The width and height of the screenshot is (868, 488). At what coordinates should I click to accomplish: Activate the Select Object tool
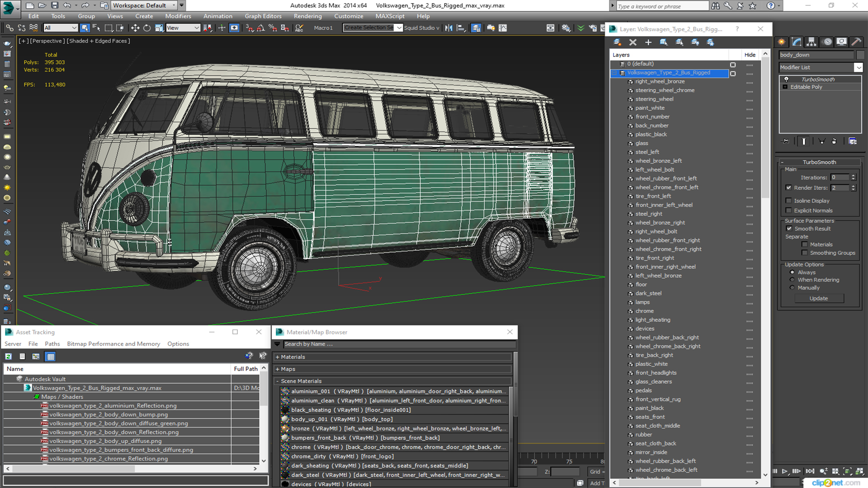(85, 28)
